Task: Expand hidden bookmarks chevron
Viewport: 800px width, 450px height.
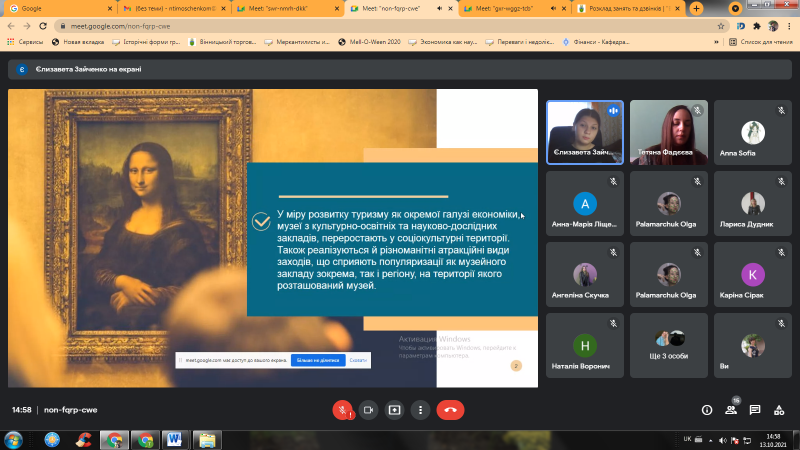Action: 716,42
